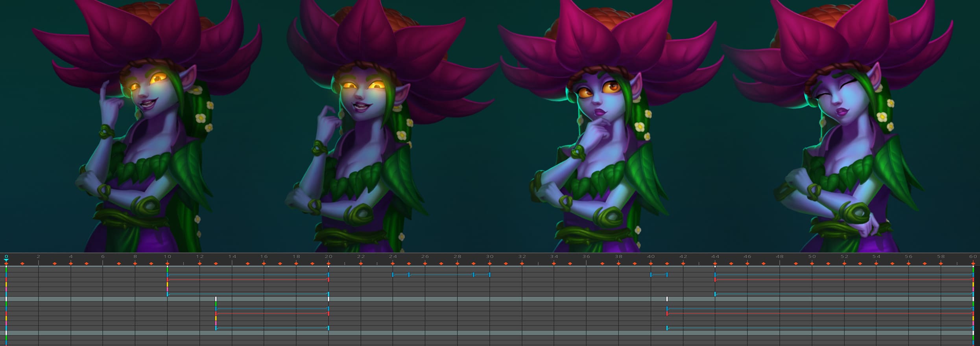This screenshot has height=346, width=980.
Task: Jump to frame 6 on the ruler
Action: [x=103, y=256]
